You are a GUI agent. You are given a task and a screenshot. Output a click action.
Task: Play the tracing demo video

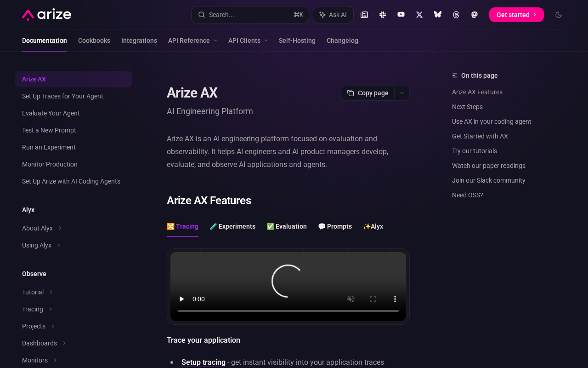point(181,299)
